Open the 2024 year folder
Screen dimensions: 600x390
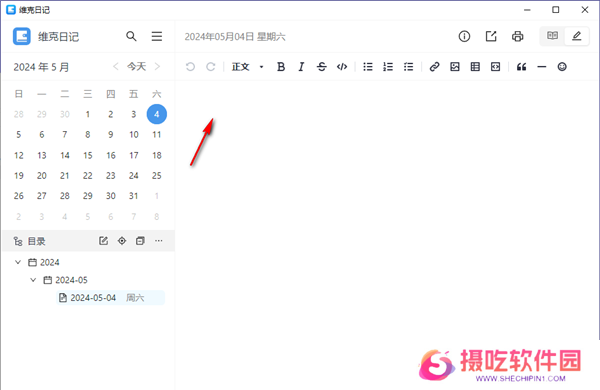tap(44, 262)
